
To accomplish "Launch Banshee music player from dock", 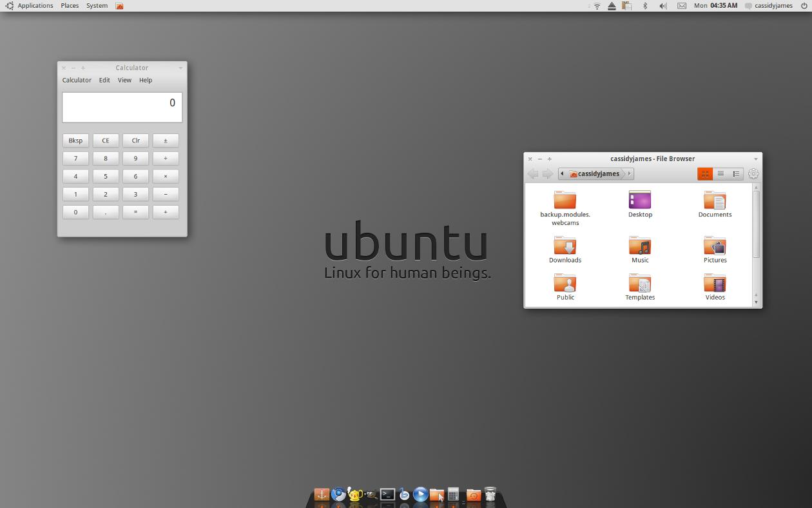I will tap(404, 494).
